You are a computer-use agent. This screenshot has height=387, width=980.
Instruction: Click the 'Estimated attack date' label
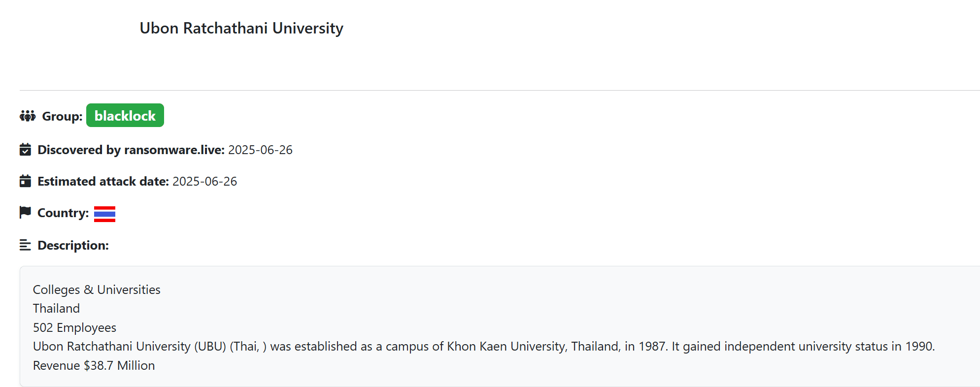103,181
